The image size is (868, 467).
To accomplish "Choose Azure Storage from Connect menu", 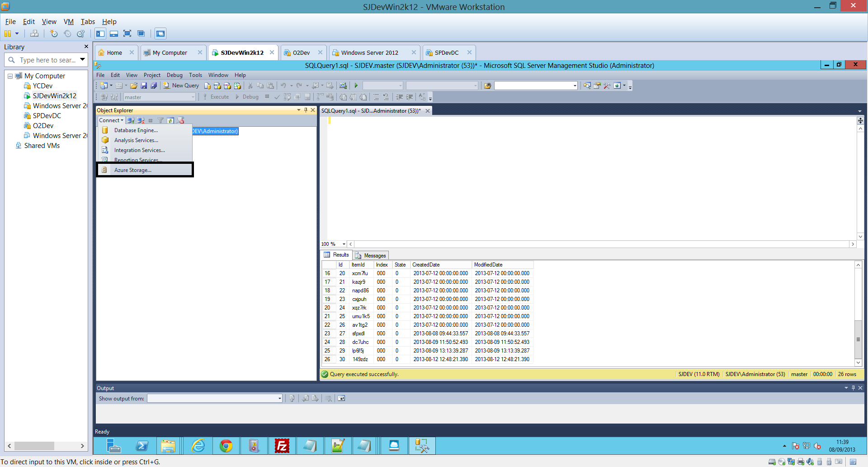I will point(133,170).
